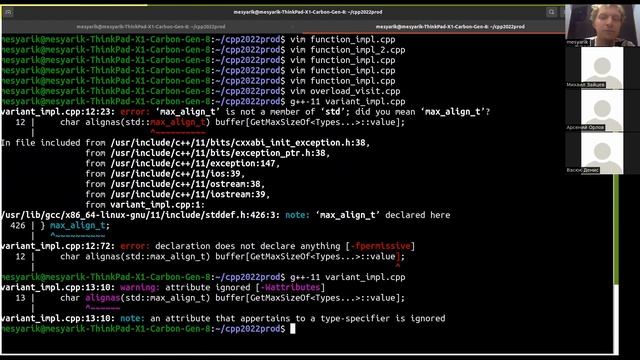The image size is (640, 360).
Task: Click the cxxabi_init_exception.h:38 include path
Action: 240,143
